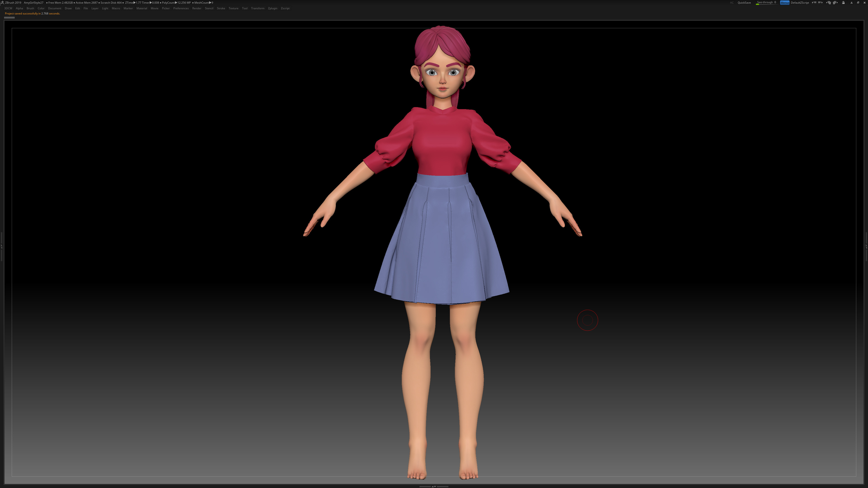
Task: Click the Project saved successfully message
Action: (x=32, y=14)
